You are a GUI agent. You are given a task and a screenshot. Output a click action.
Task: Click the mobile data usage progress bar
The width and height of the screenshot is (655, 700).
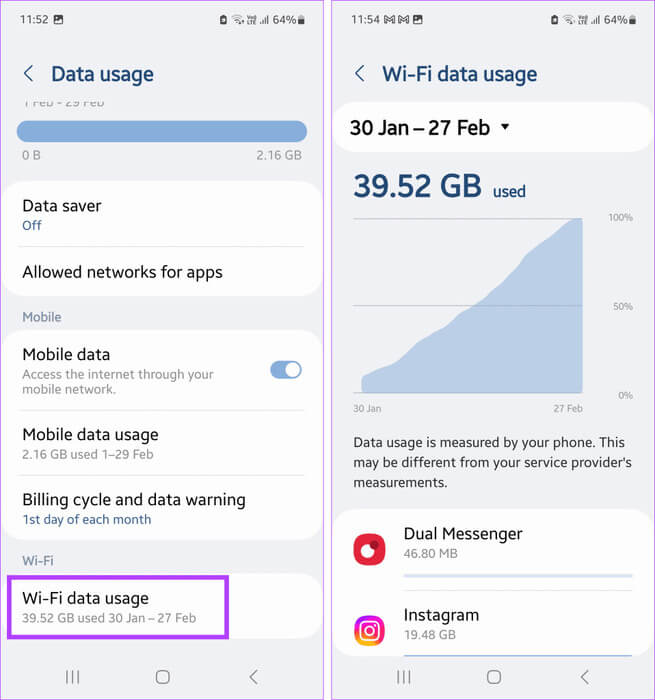coord(162,131)
